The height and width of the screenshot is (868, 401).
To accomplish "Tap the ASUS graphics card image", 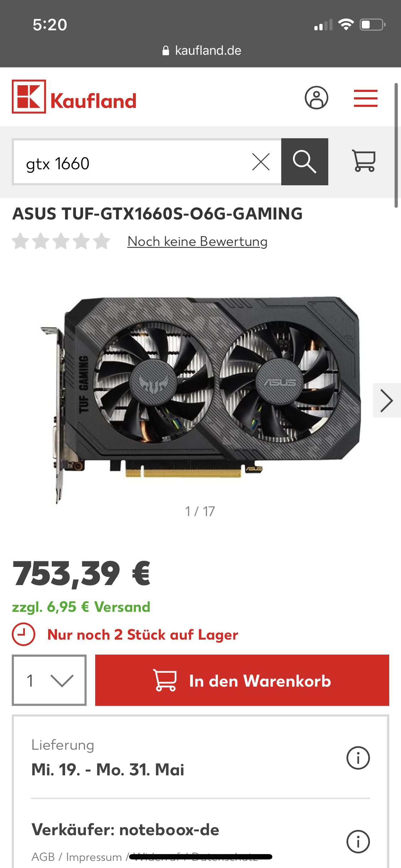I will pyautogui.click(x=200, y=399).
